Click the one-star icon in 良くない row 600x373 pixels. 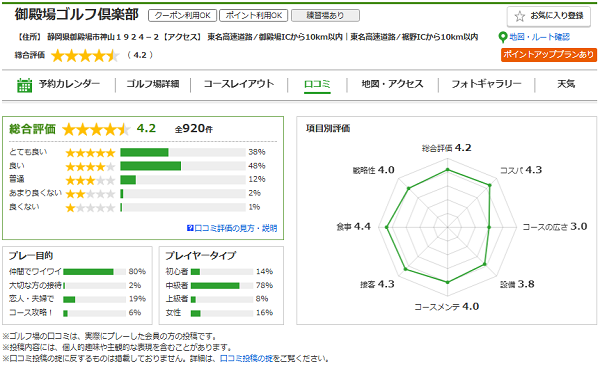pyautogui.click(x=90, y=207)
